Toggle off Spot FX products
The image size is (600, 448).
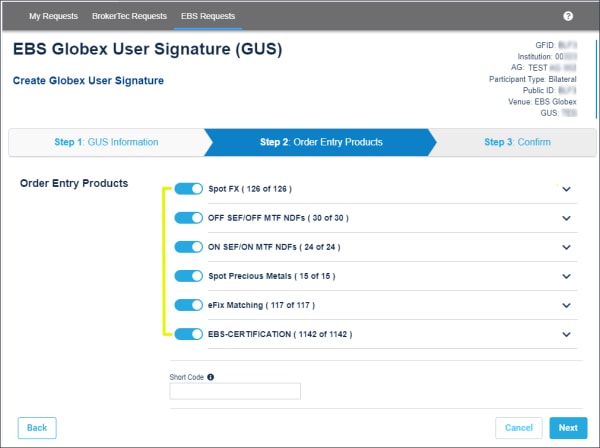click(188, 189)
